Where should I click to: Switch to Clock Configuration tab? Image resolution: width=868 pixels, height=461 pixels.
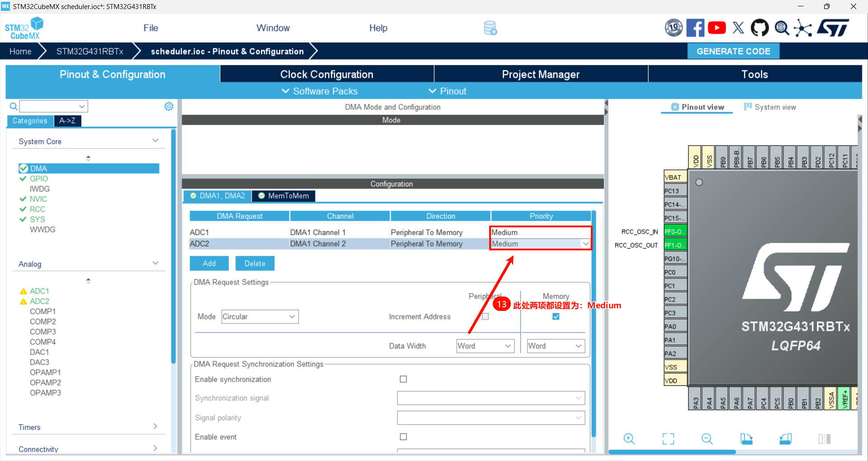pos(327,74)
